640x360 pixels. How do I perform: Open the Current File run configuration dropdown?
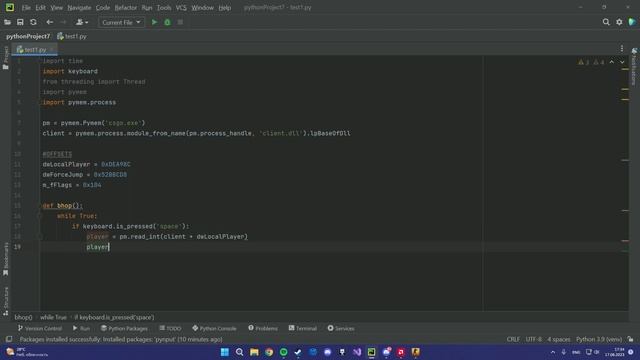pyautogui.click(x=121, y=22)
